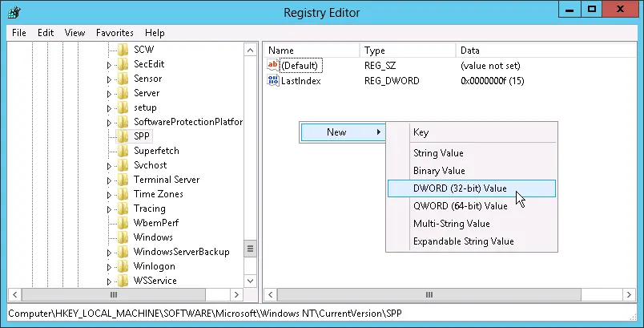Image resolution: width=644 pixels, height=328 pixels.
Task: Expand the Svchost key
Action: (x=109, y=166)
